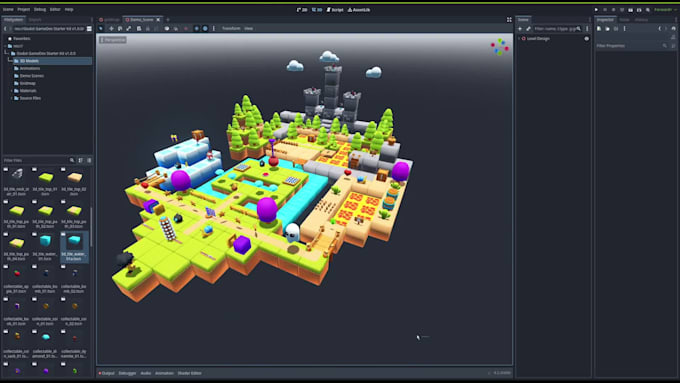Image resolution: width=680 pixels, height=383 pixels.
Task: Select the red apple collectable thumbnail
Action: [17, 274]
